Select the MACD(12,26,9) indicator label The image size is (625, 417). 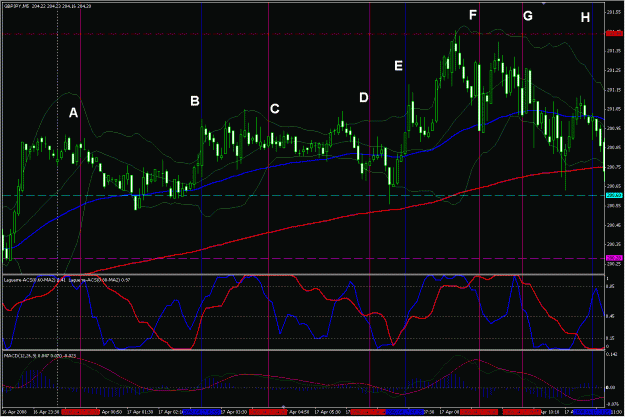click(40, 355)
